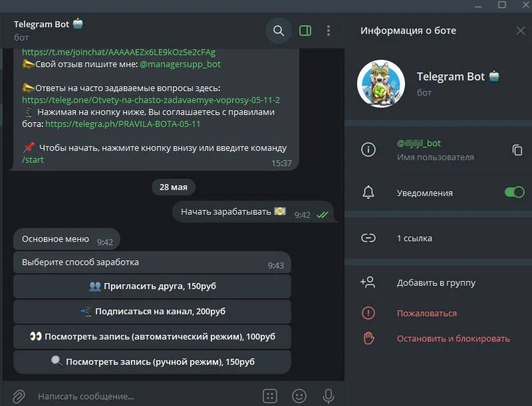The image size is (532, 406).
Task: Attach a file with the paperclip icon
Action: [x=19, y=396]
